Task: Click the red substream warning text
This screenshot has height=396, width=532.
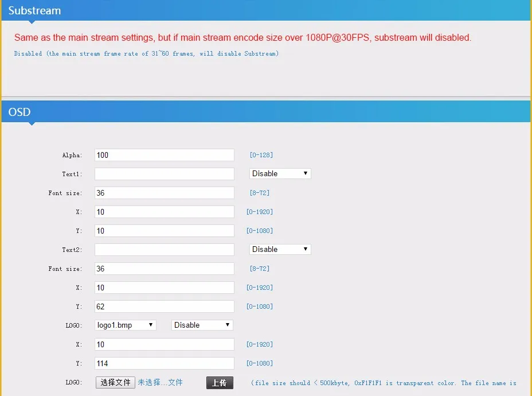Action: click(x=242, y=37)
